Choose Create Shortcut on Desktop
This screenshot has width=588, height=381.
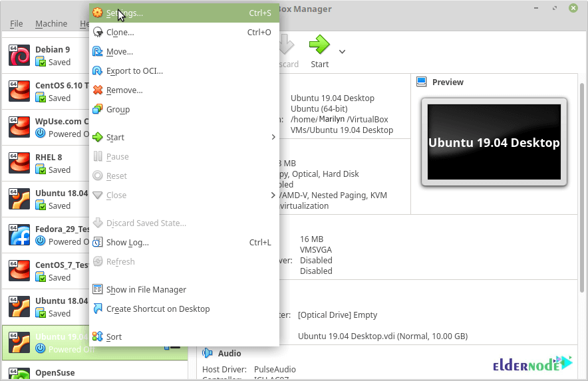point(184,309)
